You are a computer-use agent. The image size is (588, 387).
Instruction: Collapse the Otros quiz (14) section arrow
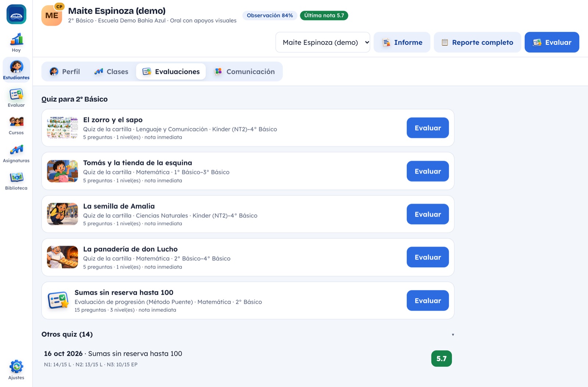(x=453, y=334)
